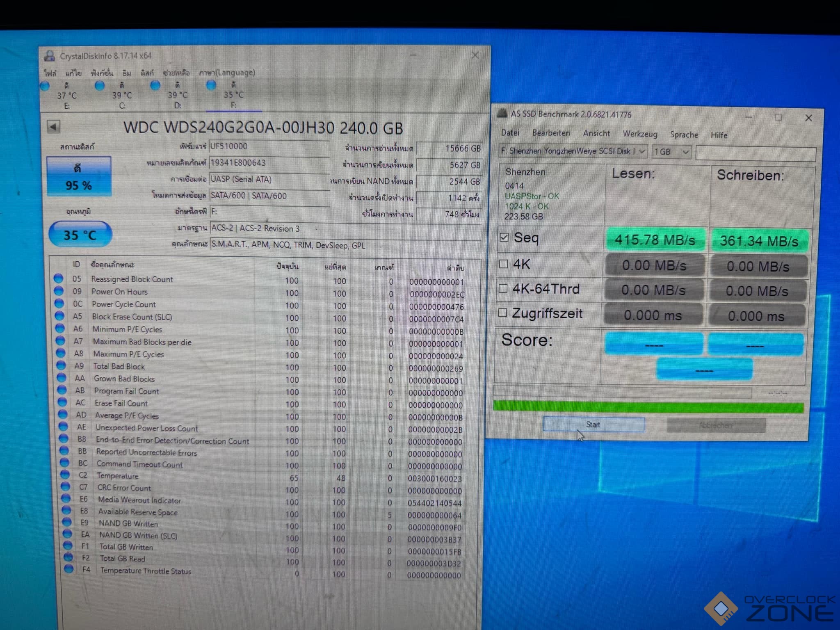
Task: Select the Reported Uncorrectable Errors row
Action: [x=262, y=452]
